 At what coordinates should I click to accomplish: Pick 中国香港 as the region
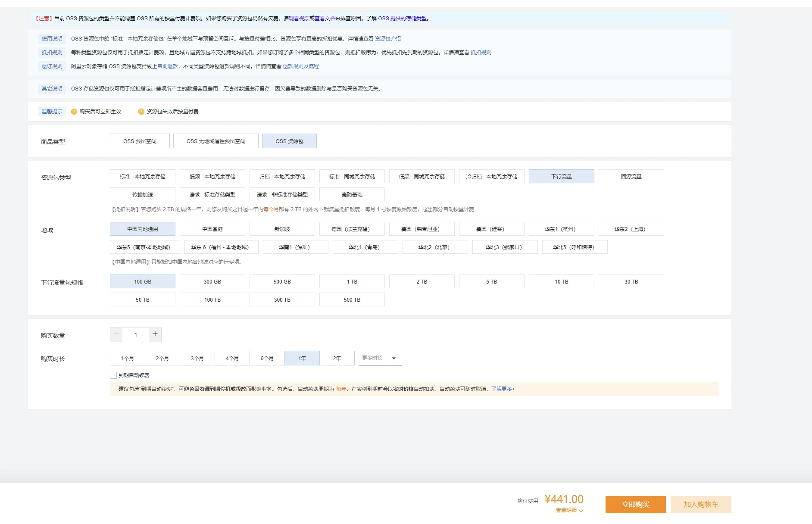(x=212, y=229)
